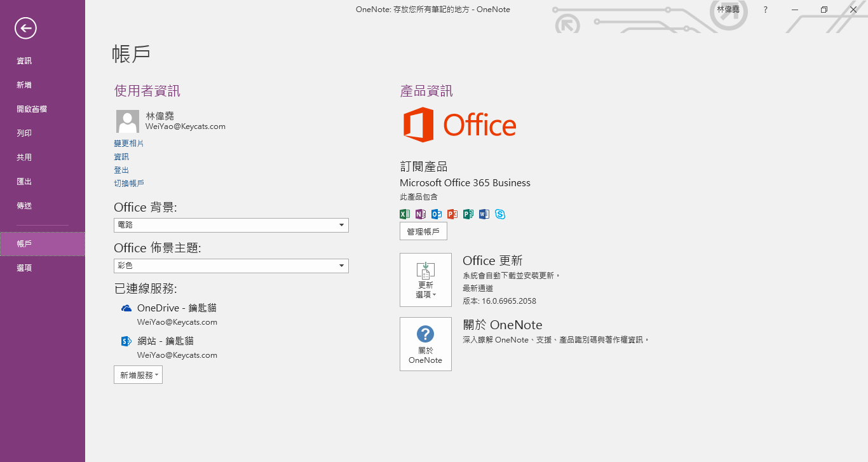Click the SharePoint 網站 service icon

tap(126, 341)
